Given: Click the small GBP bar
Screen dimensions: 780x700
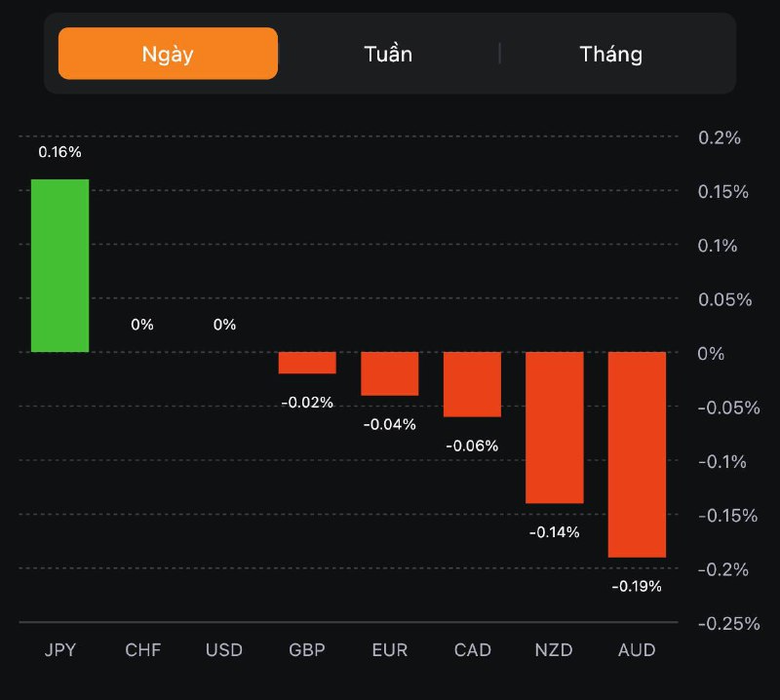Looking at the screenshot, I should pyautogui.click(x=307, y=363).
